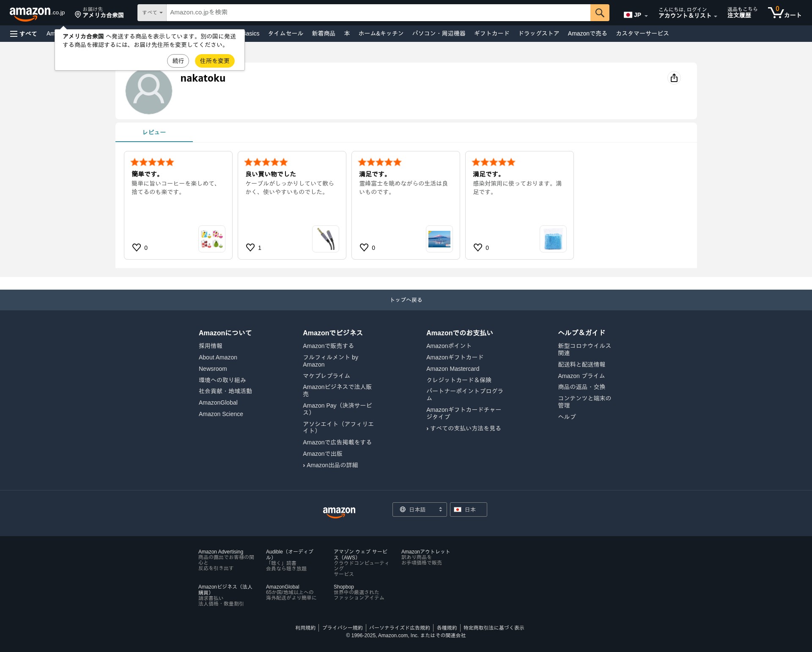This screenshot has width=812, height=652.
Task: Like the 簡単です review heart
Action: pos(137,247)
